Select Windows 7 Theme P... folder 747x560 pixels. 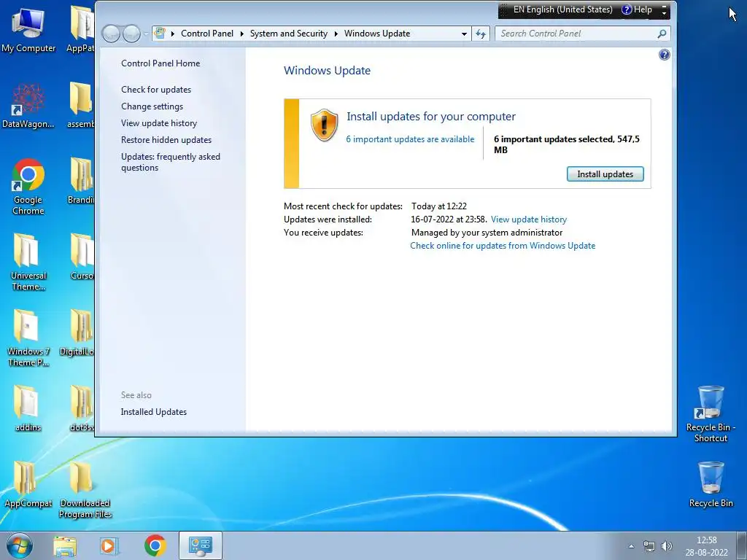[28, 338]
